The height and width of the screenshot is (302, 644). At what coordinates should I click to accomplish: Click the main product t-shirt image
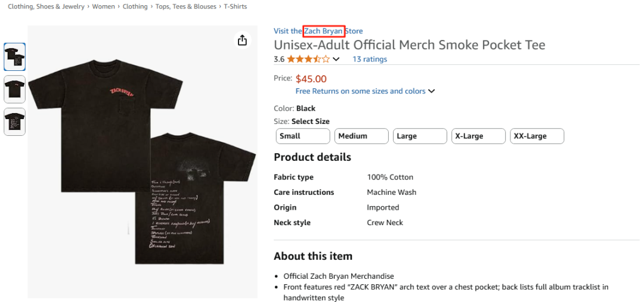143,161
